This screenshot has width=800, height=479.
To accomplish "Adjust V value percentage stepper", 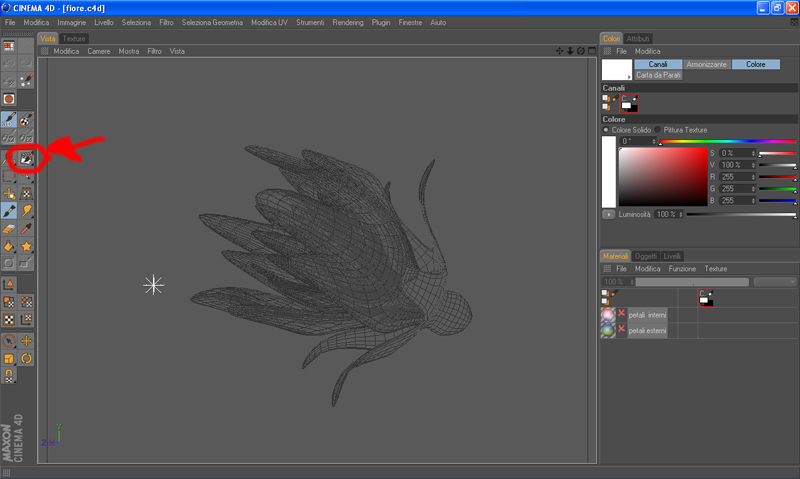I will [753, 165].
